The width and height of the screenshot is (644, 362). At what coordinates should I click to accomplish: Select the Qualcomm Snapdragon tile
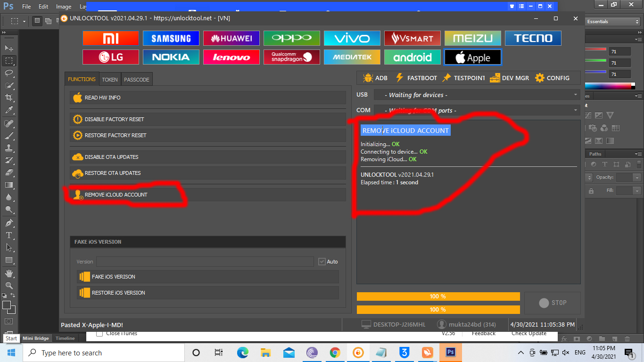(292, 57)
